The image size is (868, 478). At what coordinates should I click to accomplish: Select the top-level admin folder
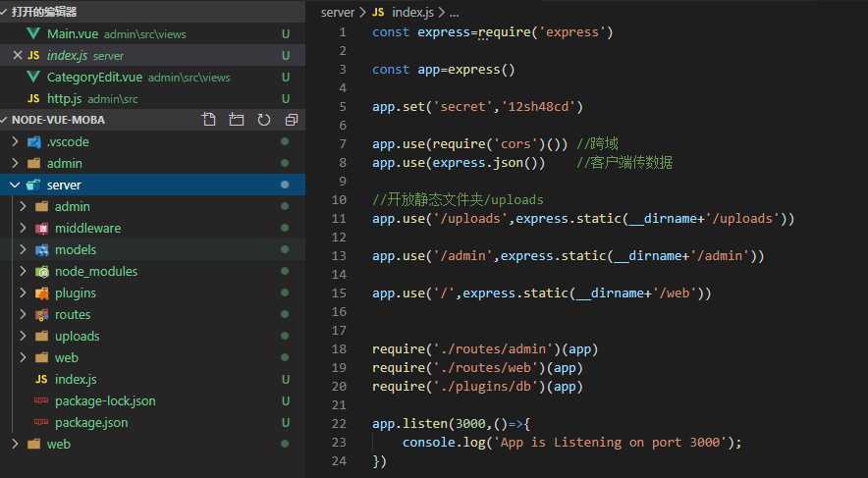point(64,163)
